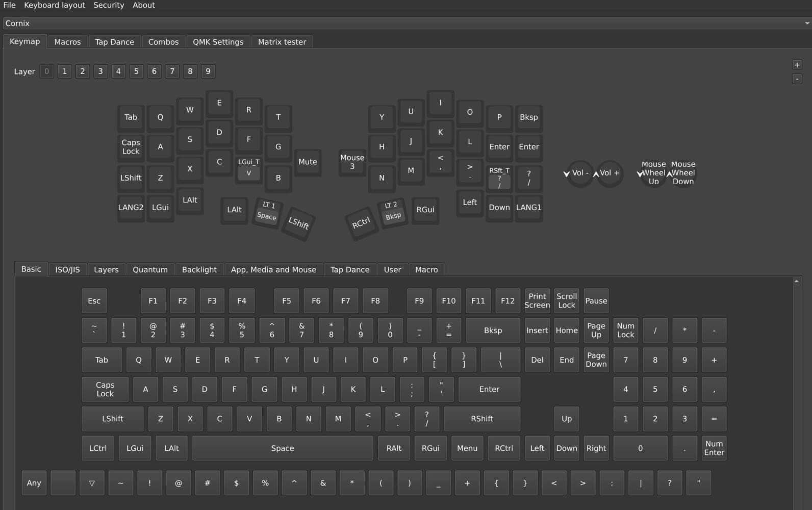Open the Keyboard layout menu
This screenshot has height=510, width=812.
(x=55, y=5)
